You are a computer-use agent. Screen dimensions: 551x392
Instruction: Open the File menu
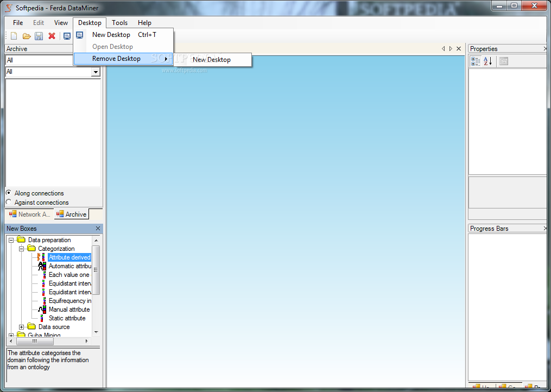pyautogui.click(x=18, y=22)
